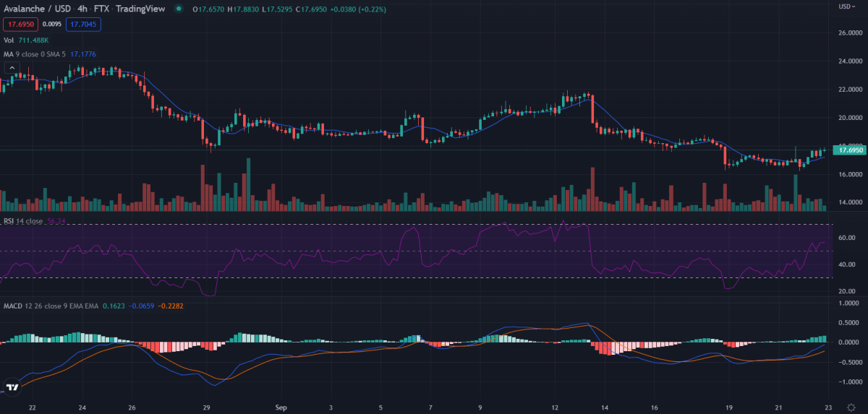Viewport: 868px width, 414px height.
Task: Click the 19 date on time axis
Action: click(x=730, y=407)
